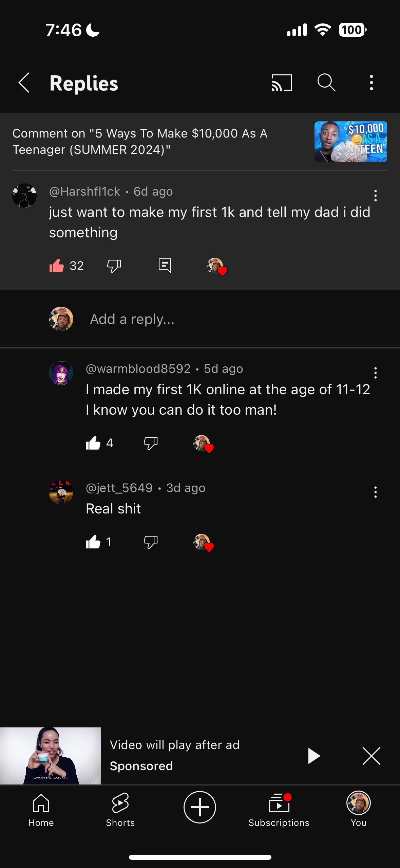Tap the create plus button
This screenshot has width=400, height=868.
199,807
